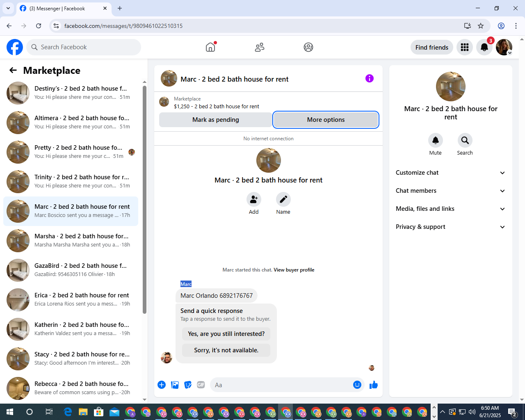Open Trinity house conversation
Viewport: 525px width, 420px height.
pyautogui.click(x=71, y=182)
